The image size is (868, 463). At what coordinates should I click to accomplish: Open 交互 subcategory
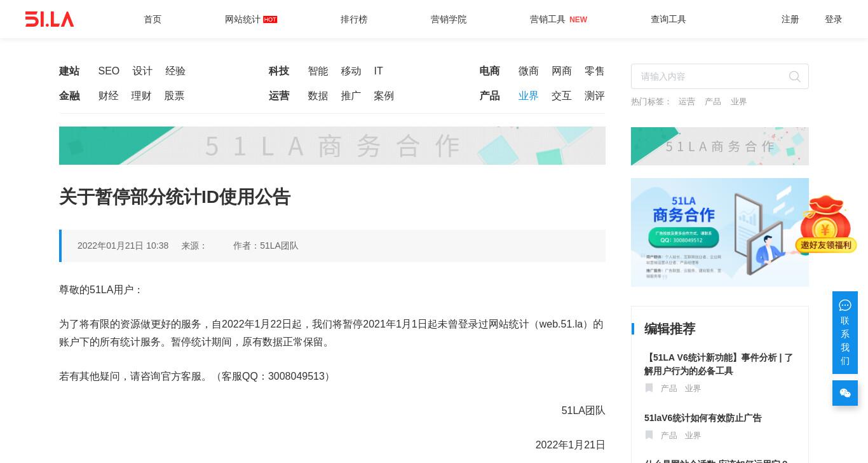coord(562,96)
